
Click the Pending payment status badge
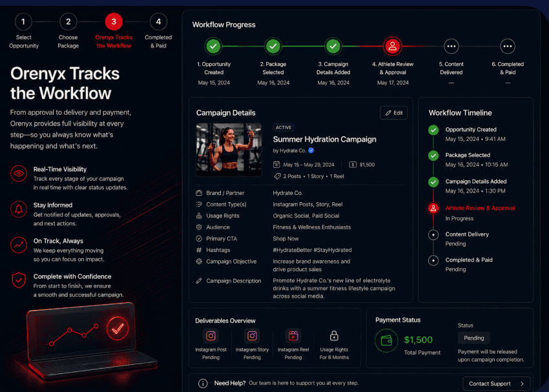[x=473, y=338]
